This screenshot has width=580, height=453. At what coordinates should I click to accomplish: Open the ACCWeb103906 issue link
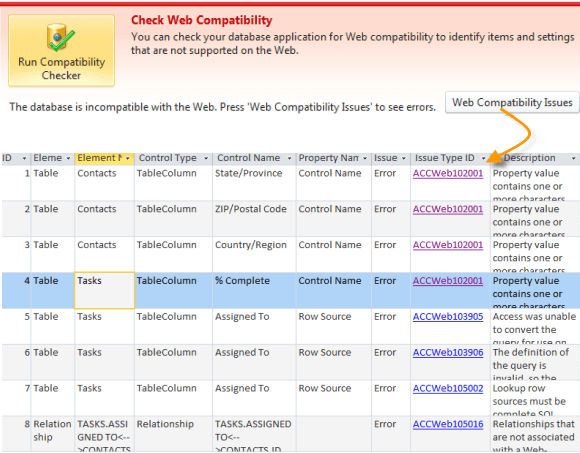click(x=448, y=353)
